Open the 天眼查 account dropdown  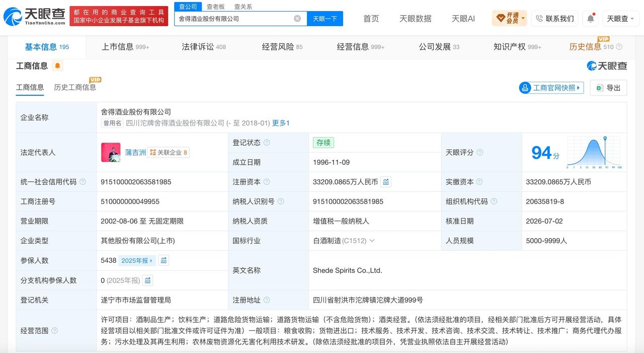620,19
